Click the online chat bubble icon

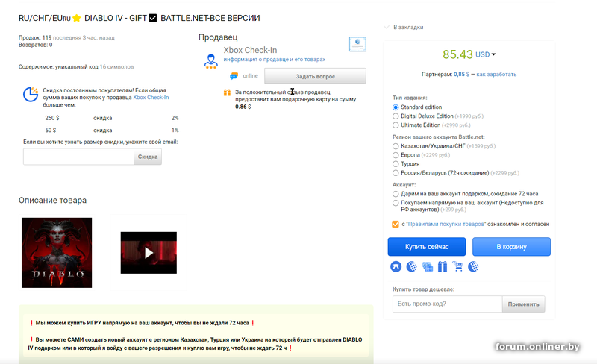coord(234,76)
